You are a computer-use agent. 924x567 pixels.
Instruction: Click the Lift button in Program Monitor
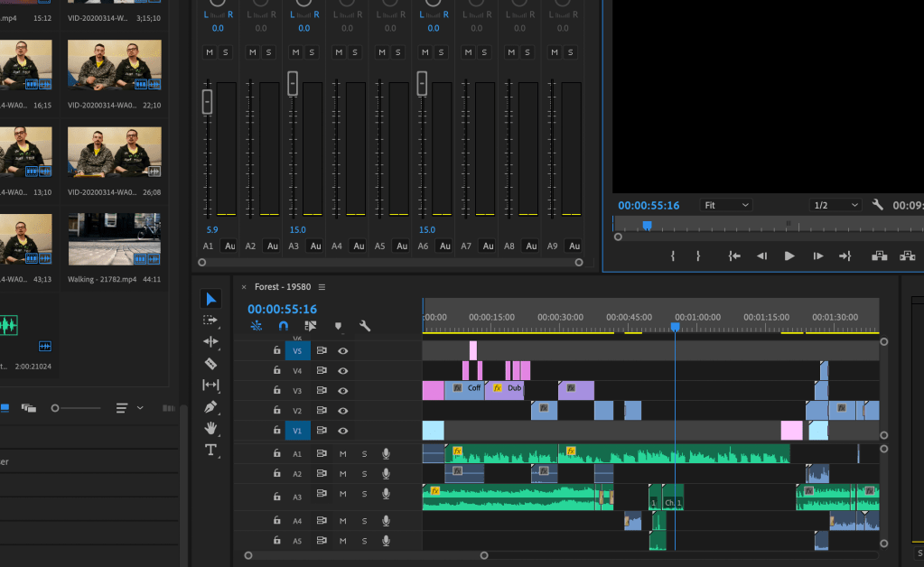coord(879,256)
